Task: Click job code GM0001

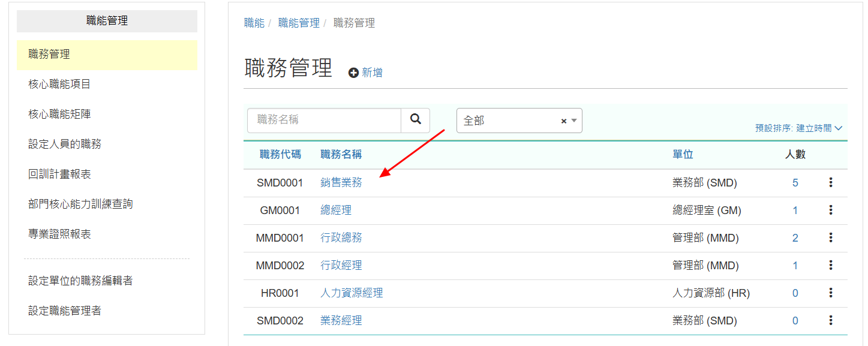Action: (280, 210)
